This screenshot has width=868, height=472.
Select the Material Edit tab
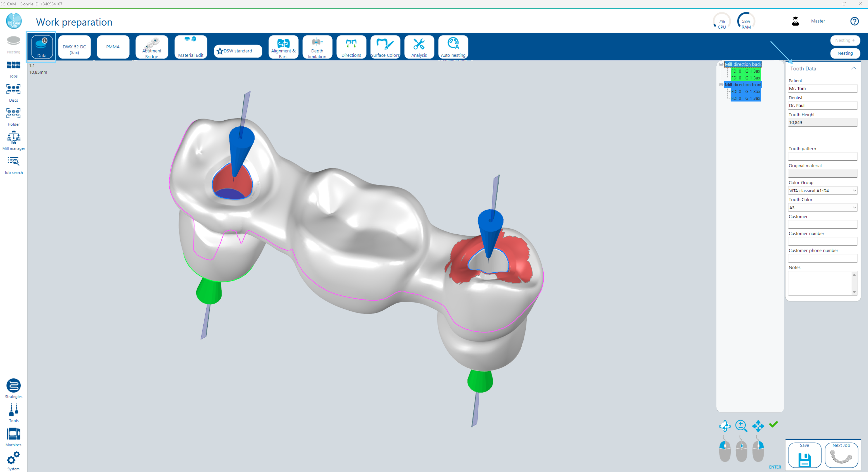(190, 47)
